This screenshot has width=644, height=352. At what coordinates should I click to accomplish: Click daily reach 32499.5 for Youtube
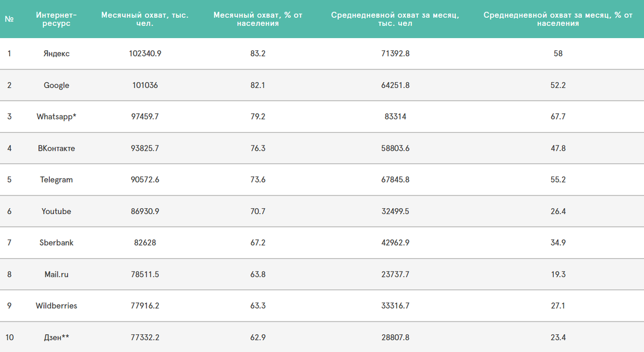coord(395,211)
